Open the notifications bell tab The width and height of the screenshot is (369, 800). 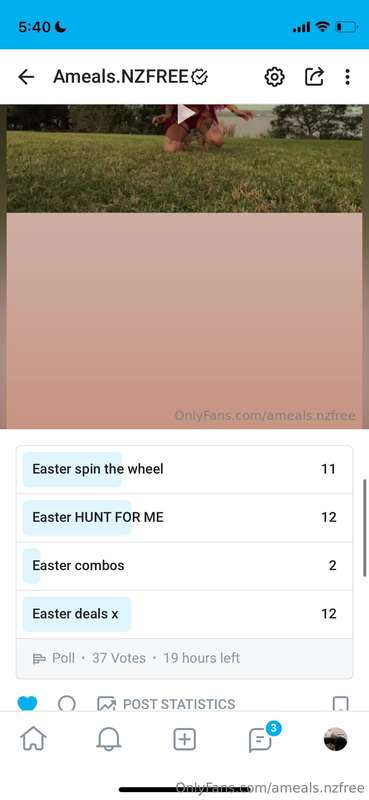pos(109,739)
